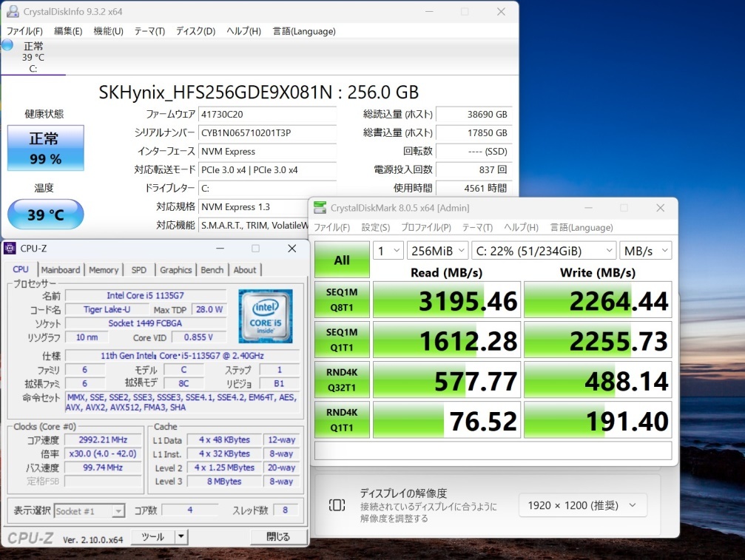Click the blue disk status circle icon
Viewport: 745px width, 560px height.
(7, 45)
